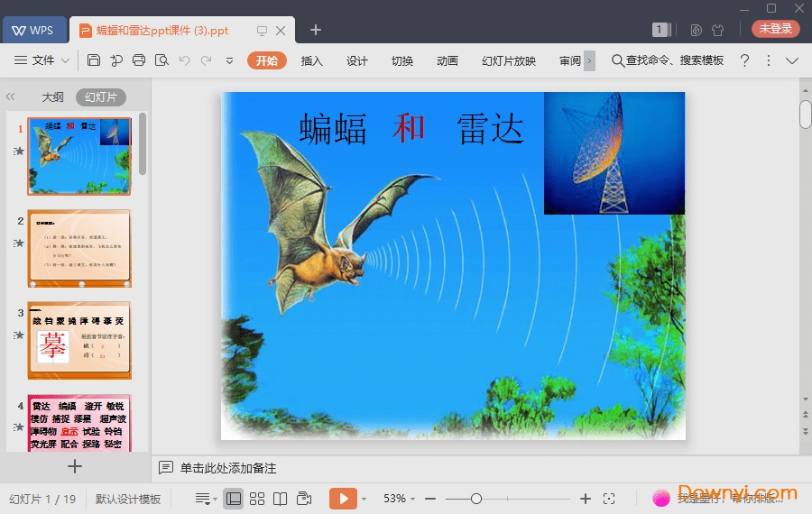This screenshot has height=514, width=812.
Task: Click the Redo arrow
Action: point(207,60)
